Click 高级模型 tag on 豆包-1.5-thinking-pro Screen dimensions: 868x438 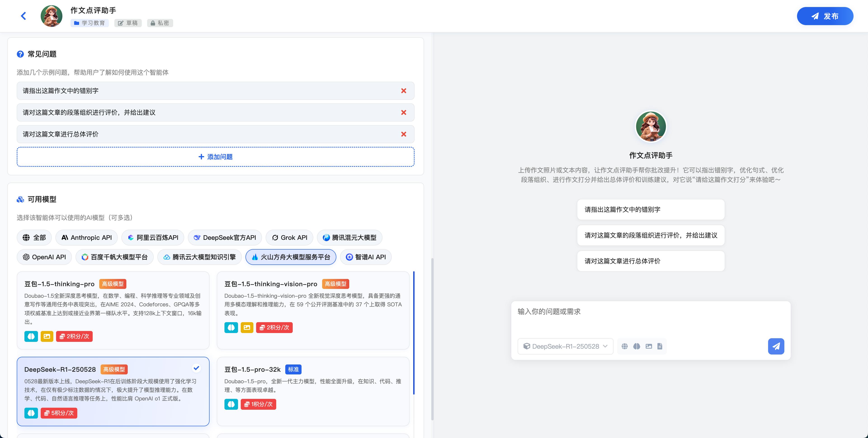point(113,284)
